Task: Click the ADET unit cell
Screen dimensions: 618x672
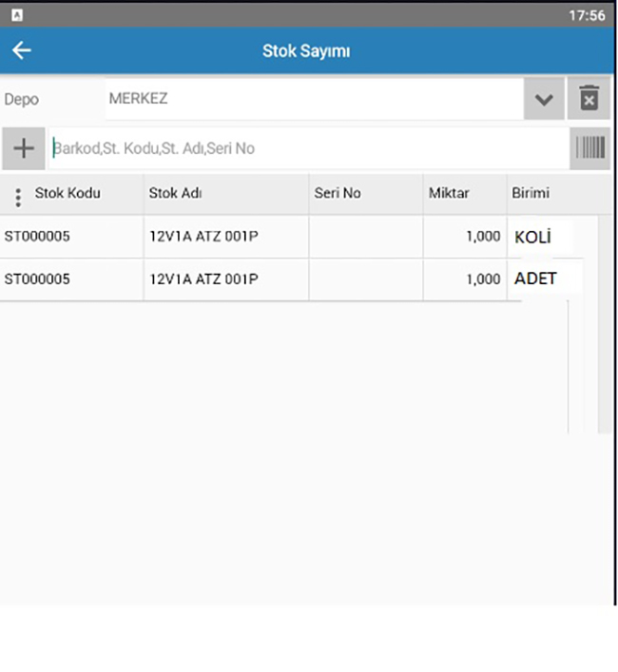Action: tap(535, 278)
